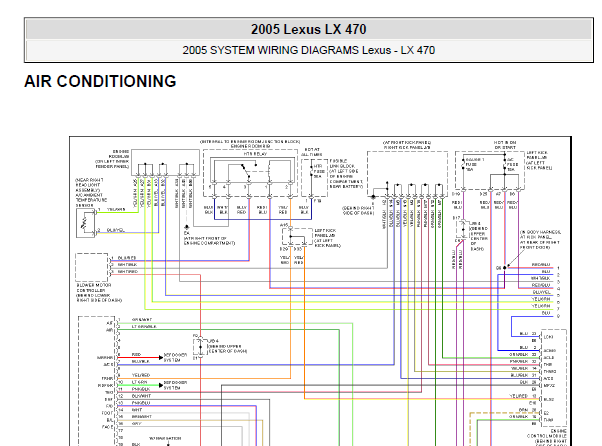Screen dimensions: 602x446
Task: Click the A/C ambient temperature sensor resistor symbol
Action: 86,222
